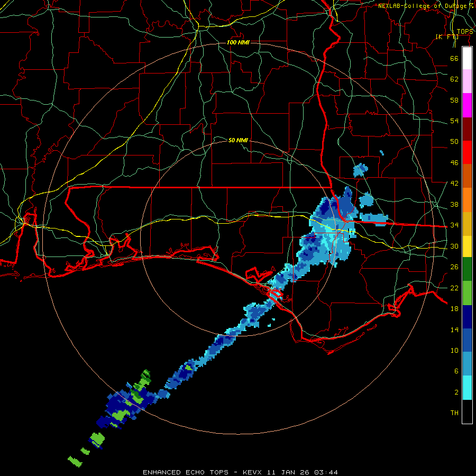
Task: Click the 'KEVX' radar site identifier
Action: pyautogui.click(x=253, y=472)
